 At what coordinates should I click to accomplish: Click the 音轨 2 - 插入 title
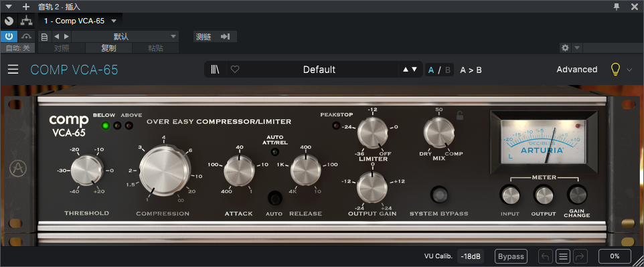coord(59,7)
